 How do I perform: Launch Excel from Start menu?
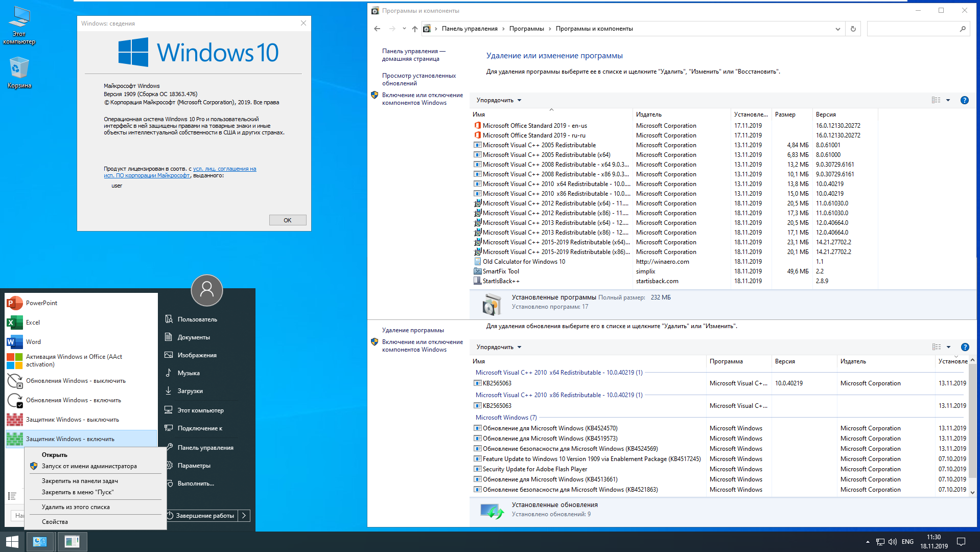pyautogui.click(x=81, y=323)
